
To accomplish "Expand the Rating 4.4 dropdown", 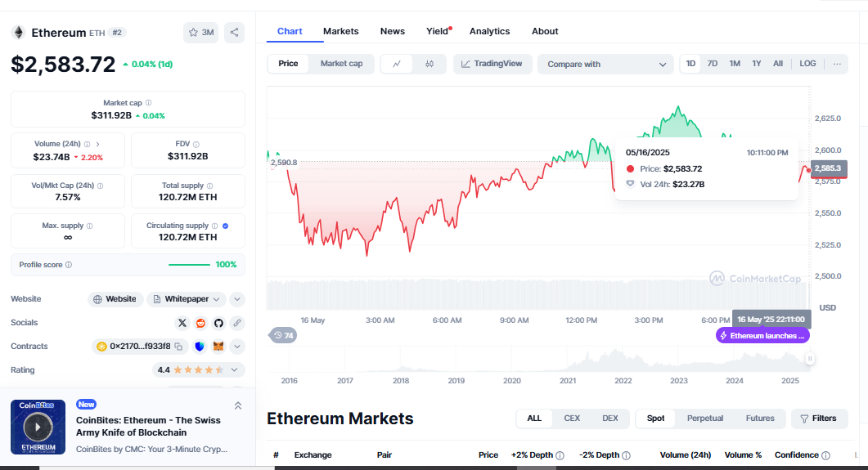I will pos(237,369).
